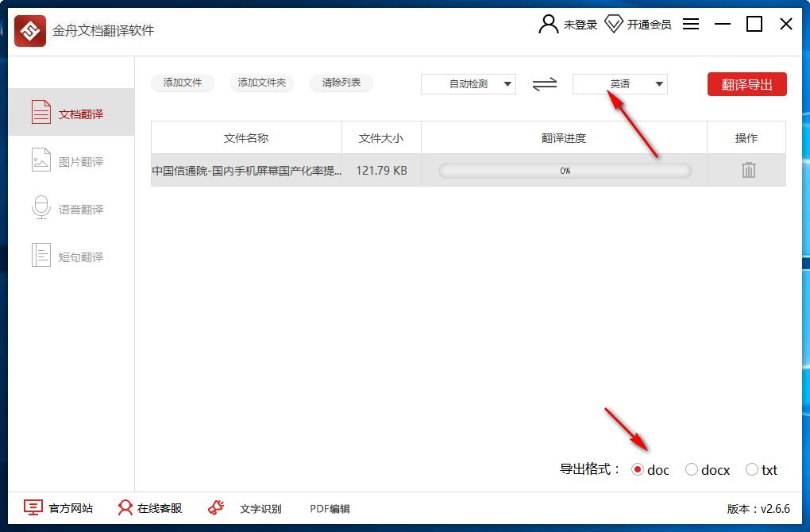Viewport: 810px width, 532px height.
Task: Open the PDF编辑 link
Action: (330, 509)
